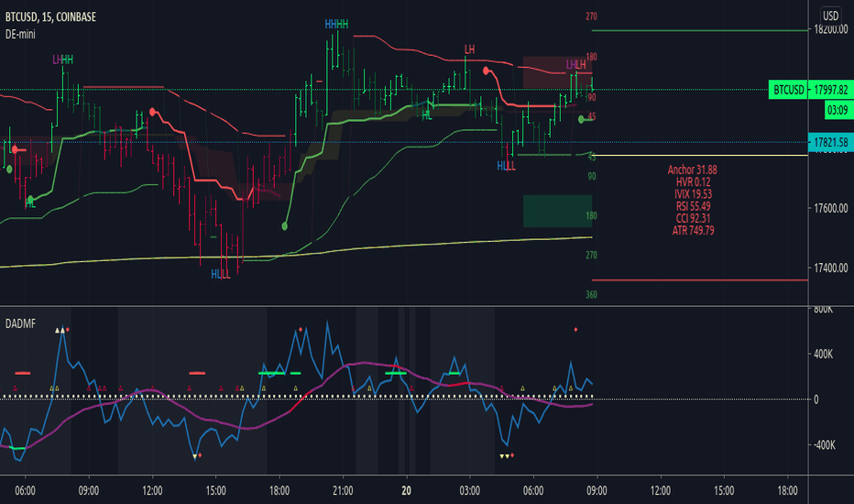Click the BTCUSD, 15, COINBASE title
This screenshot has width=854, height=504.
50,16
